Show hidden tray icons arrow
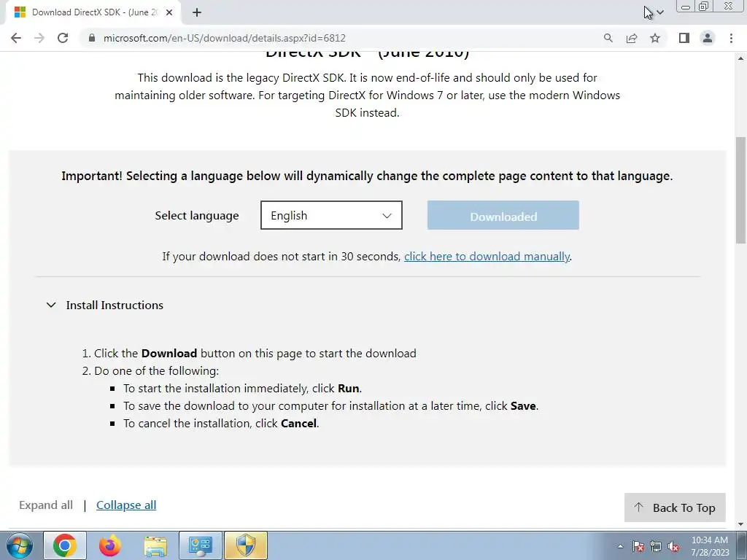Image resolution: width=747 pixels, height=560 pixels. (620, 546)
